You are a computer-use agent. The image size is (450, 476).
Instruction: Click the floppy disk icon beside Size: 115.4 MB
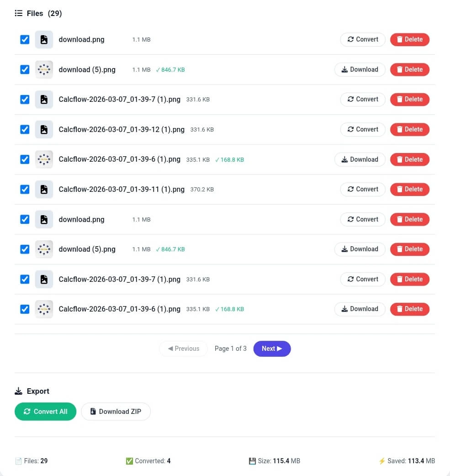253,461
